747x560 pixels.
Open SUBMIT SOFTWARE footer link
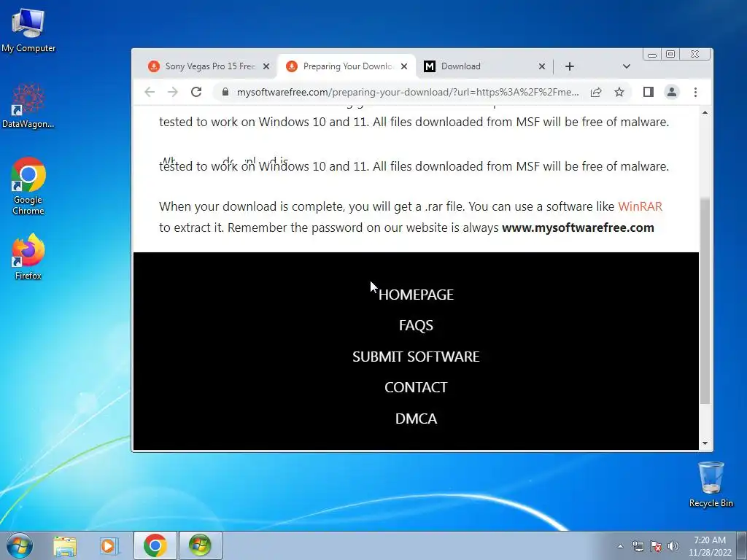tap(416, 357)
